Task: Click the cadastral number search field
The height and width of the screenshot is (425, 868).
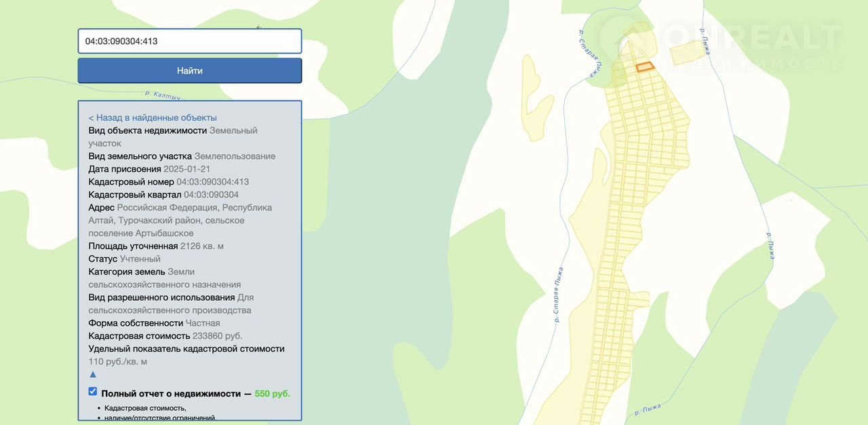Action: [x=189, y=41]
